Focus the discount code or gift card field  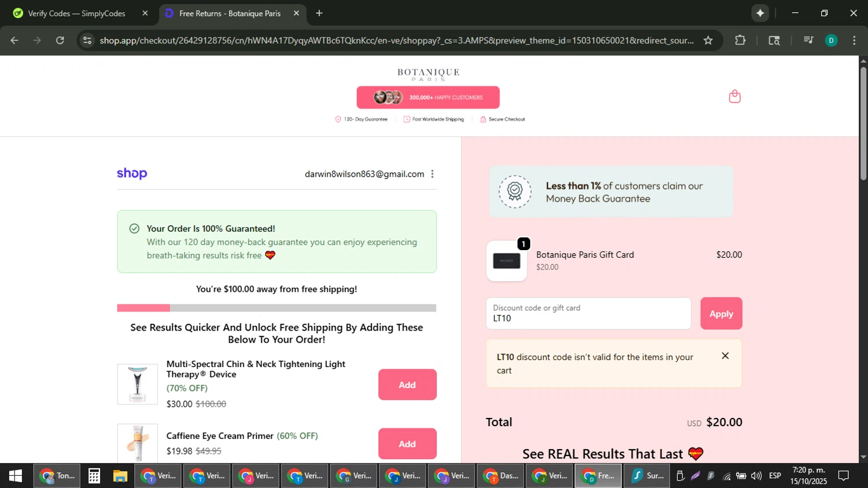tap(589, 314)
